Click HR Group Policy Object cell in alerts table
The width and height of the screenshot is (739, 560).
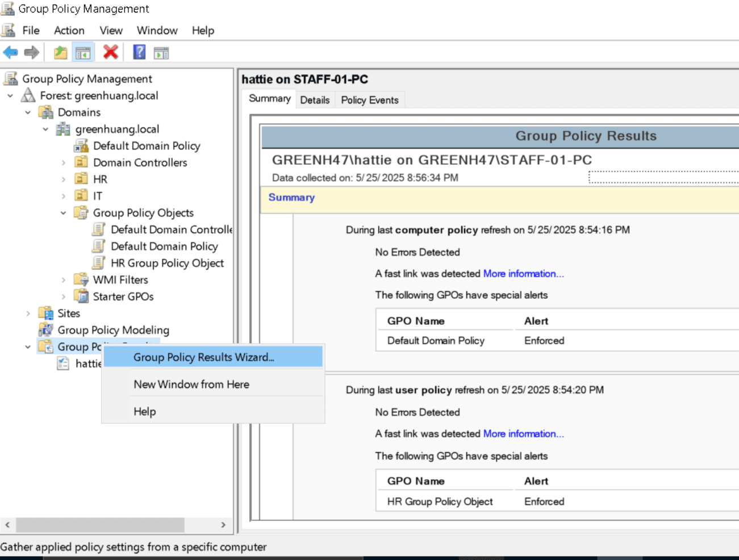coord(440,502)
